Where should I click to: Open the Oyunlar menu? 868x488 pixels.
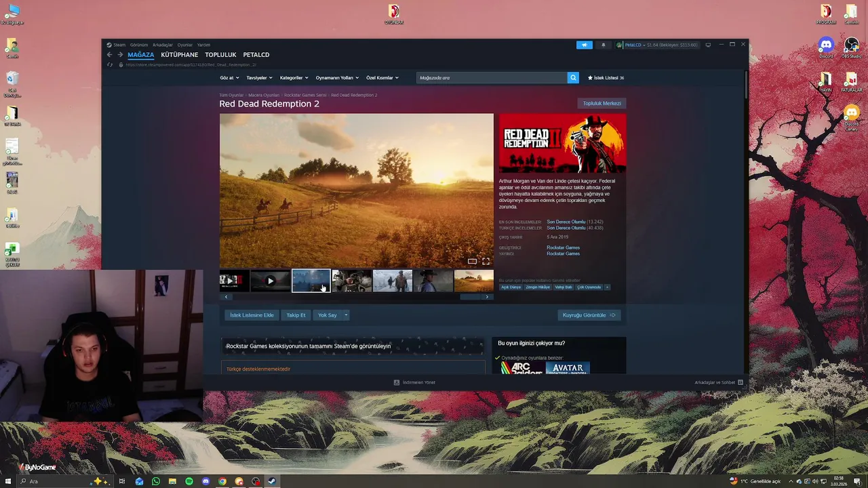pos(185,45)
